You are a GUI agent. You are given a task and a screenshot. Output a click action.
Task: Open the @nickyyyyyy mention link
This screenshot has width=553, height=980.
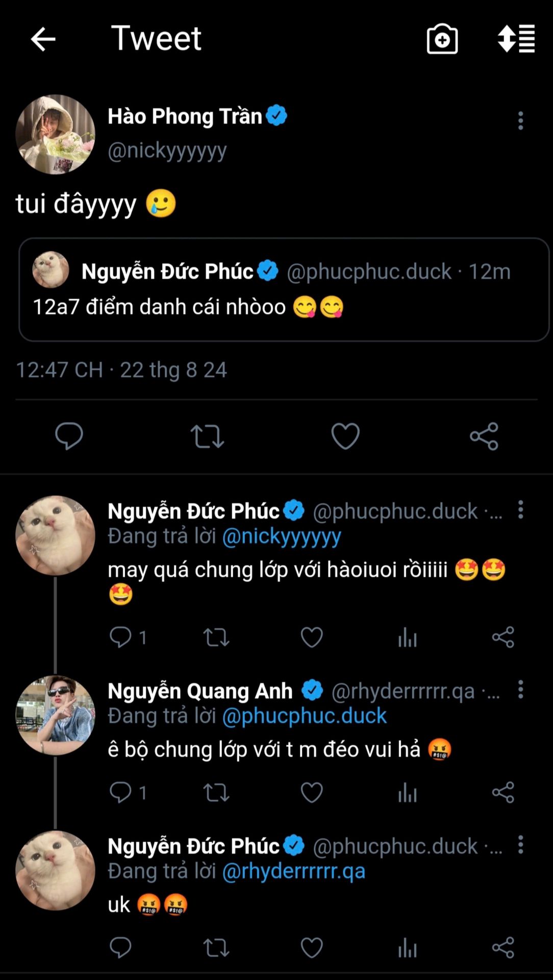(x=282, y=536)
